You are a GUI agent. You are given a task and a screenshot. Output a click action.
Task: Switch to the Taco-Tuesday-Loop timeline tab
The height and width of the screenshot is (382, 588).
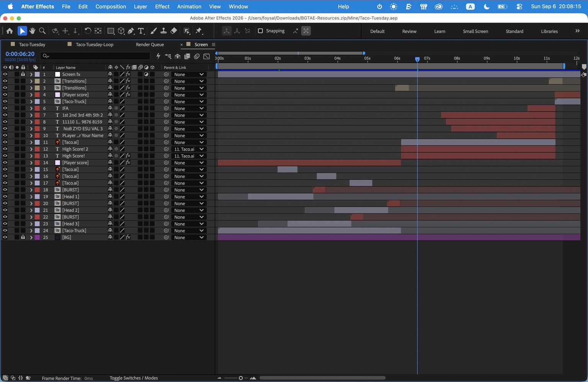click(95, 44)
